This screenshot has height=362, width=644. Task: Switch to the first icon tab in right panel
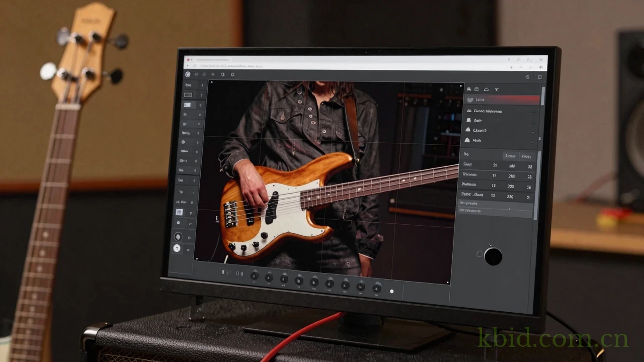click(469, 89)
